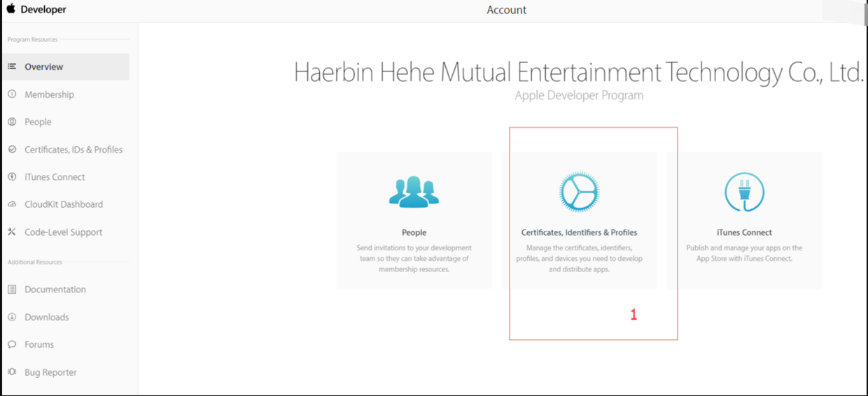This screenshot has height=396, width=868.
Task: Click the iTunes Connect card title
Action: 744,232
